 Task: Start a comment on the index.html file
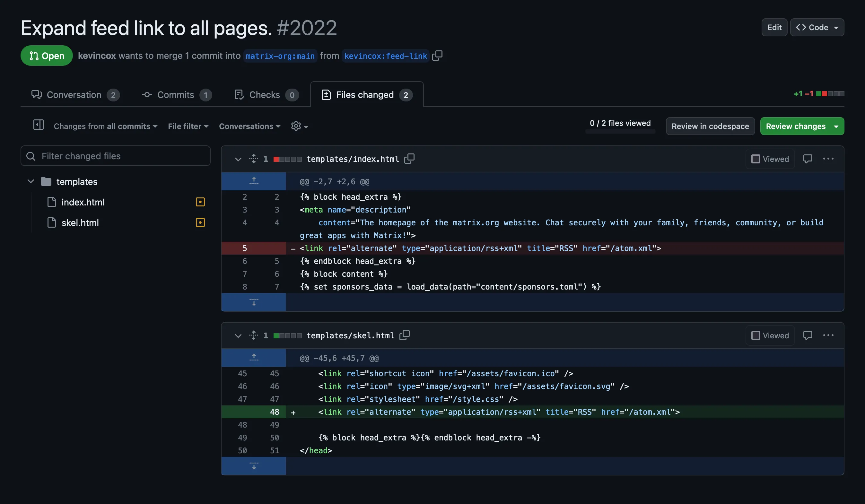coord(808,159)
